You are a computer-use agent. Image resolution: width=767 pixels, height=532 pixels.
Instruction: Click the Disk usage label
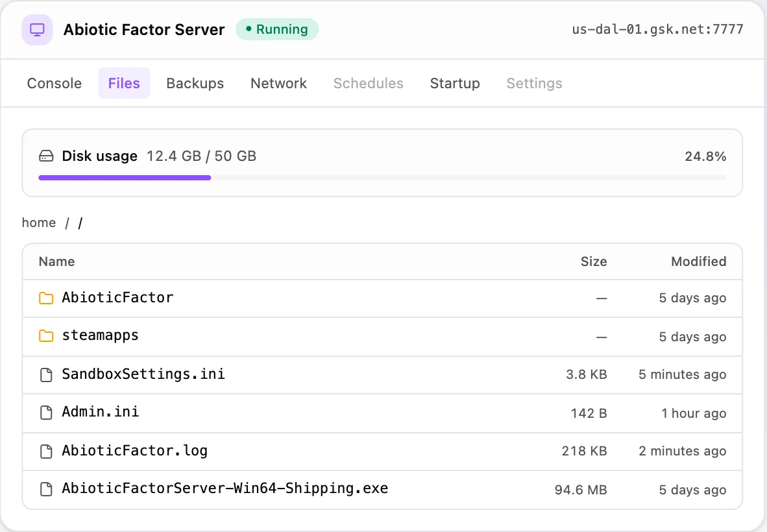(x=100, y=156)
